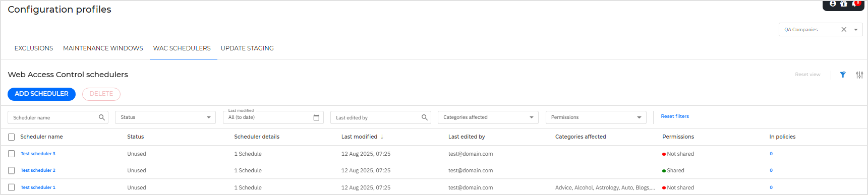The width and height of the screenshot is (868, 195).
Task: Clear the QA Companies selection
Action: click(844, 30)
